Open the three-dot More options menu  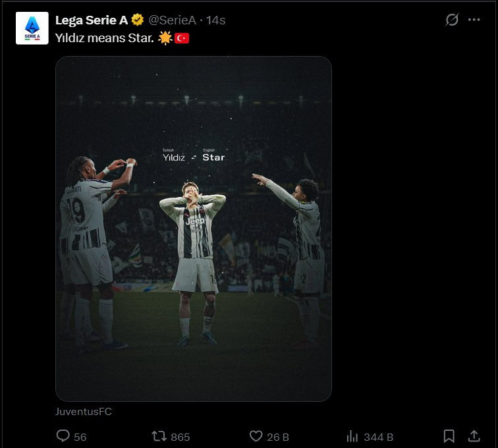(x=474, y=20)
